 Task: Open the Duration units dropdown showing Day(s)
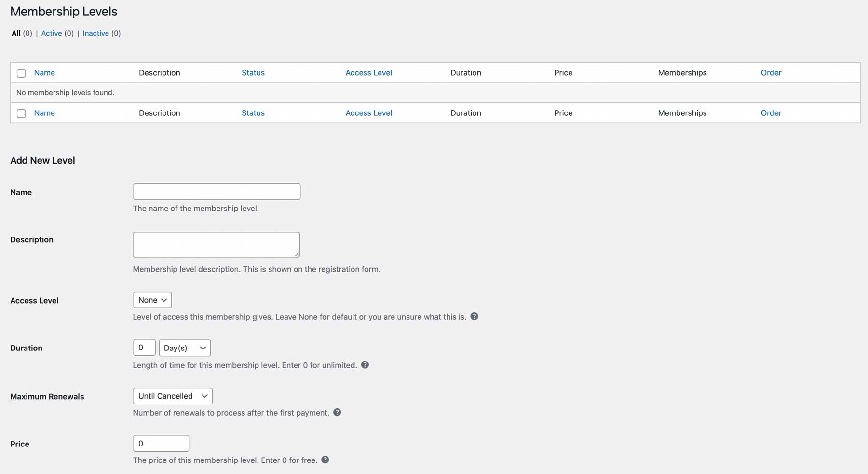coord(184,348)
